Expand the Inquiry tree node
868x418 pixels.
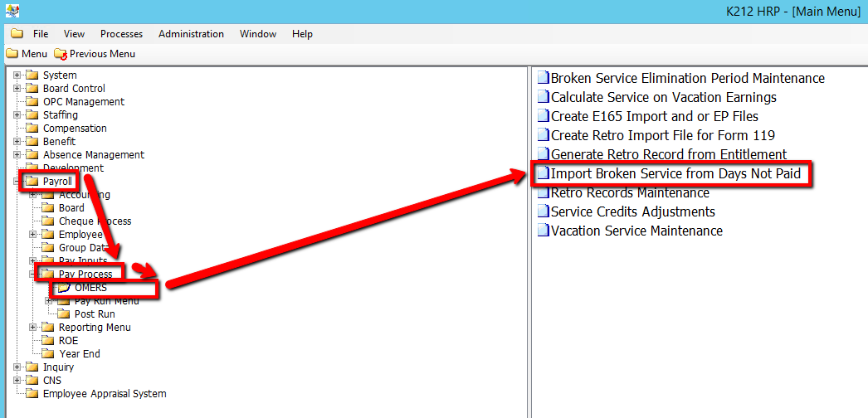tap(17, 367)
